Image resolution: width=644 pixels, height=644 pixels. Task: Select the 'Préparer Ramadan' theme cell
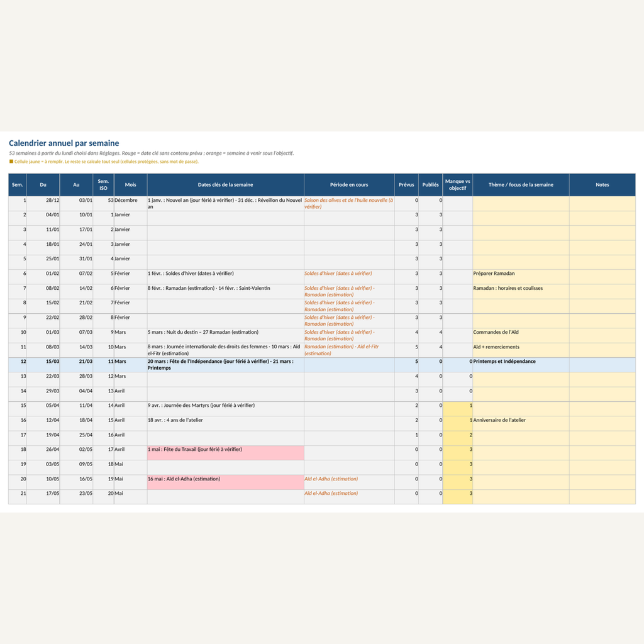click(521, 277)
